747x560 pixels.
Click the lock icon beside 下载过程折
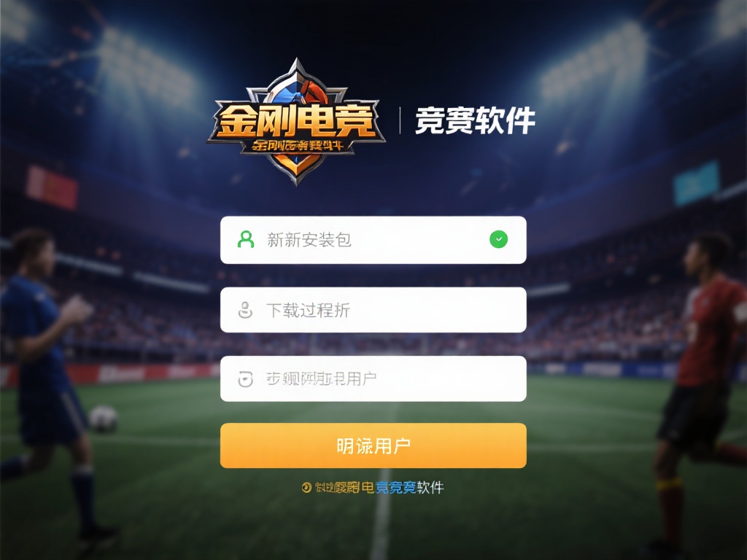point(245,310)
